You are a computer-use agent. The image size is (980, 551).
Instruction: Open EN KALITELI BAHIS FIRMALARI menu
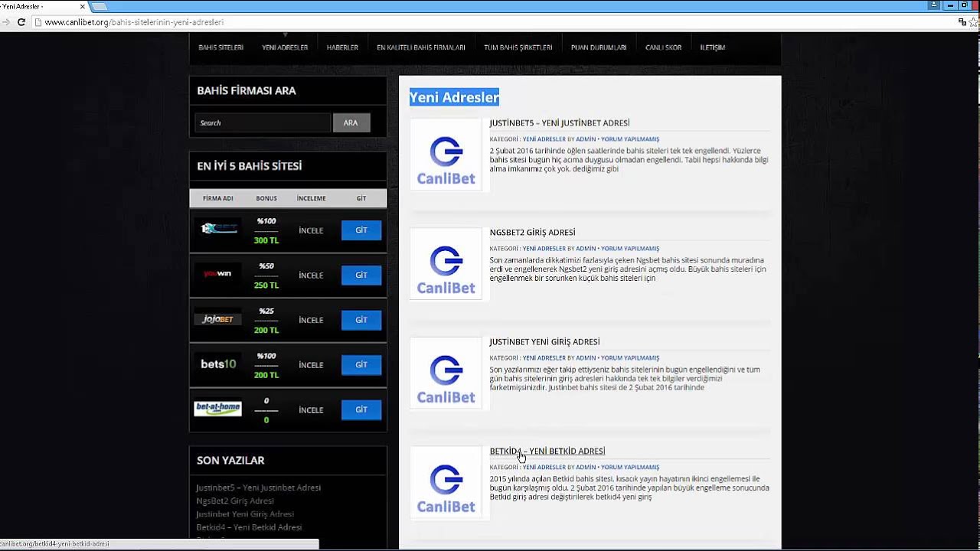pos(420,47)
